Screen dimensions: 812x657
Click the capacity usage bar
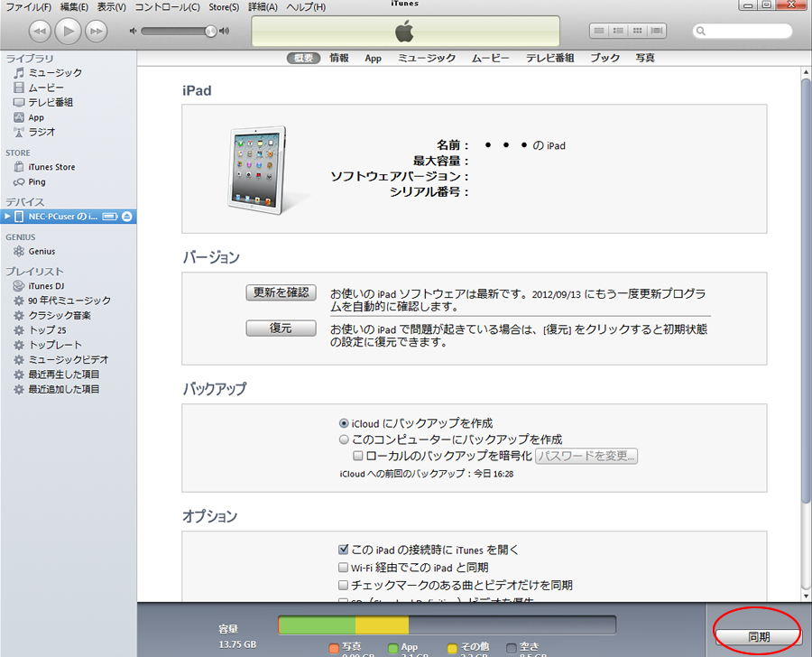click(447, 625)
